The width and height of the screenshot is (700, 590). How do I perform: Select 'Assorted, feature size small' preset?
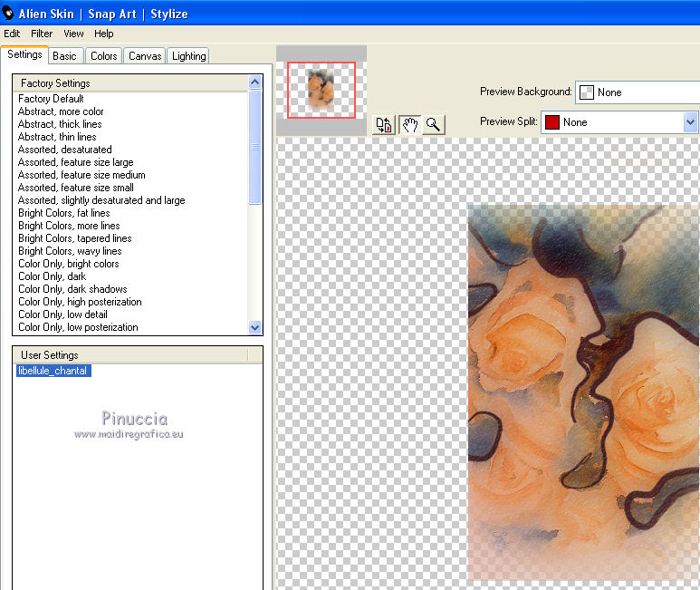pyautogui.click(x=76, y=188)
